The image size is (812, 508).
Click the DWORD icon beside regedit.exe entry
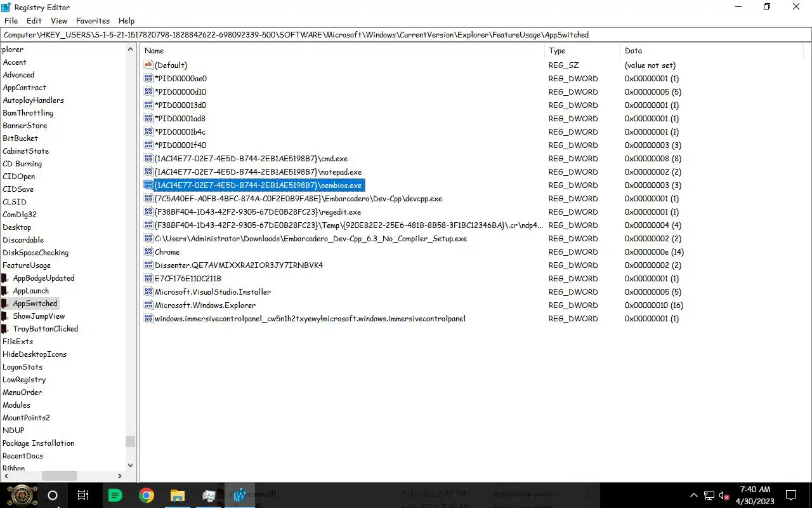[x=148, y=211]
